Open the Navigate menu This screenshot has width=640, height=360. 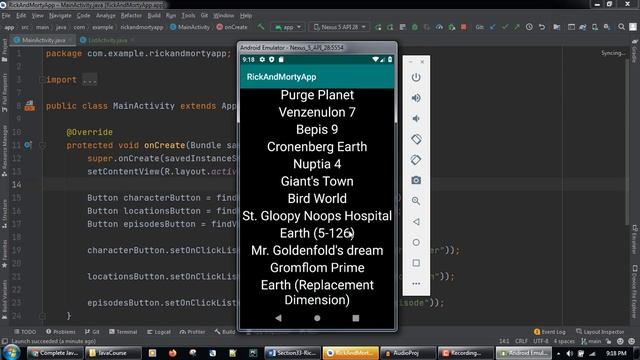click(60, 16)
